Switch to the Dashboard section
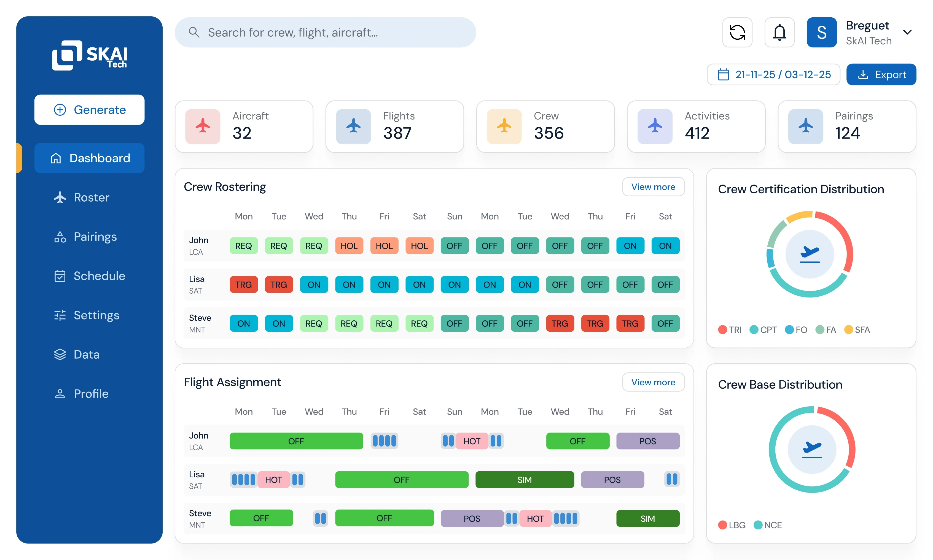 (89, 158)
